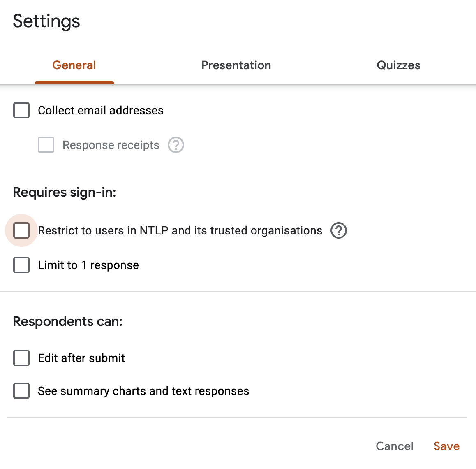Check the Restrict to users in NTLP box

(21, 230)
